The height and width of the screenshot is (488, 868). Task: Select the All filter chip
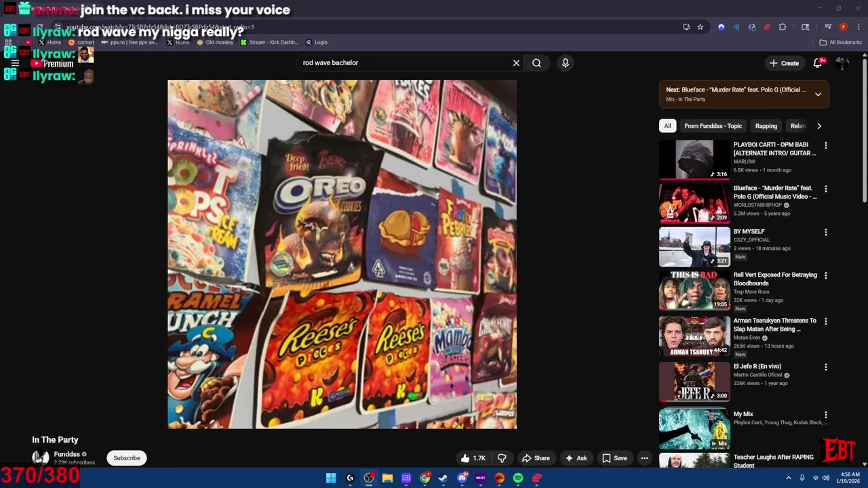coord(667,126)
